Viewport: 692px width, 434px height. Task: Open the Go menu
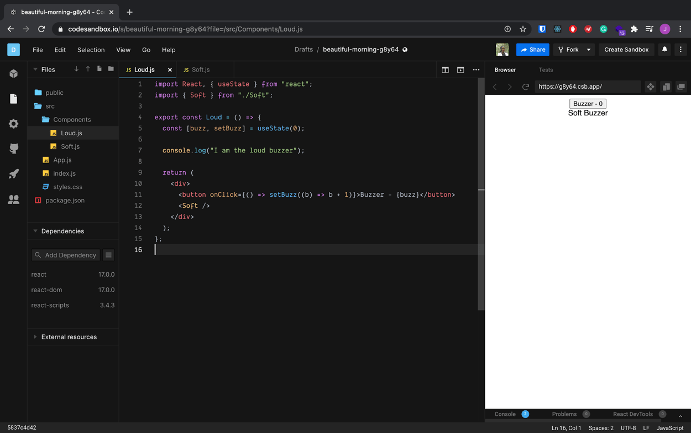click(x=146, y=50)
